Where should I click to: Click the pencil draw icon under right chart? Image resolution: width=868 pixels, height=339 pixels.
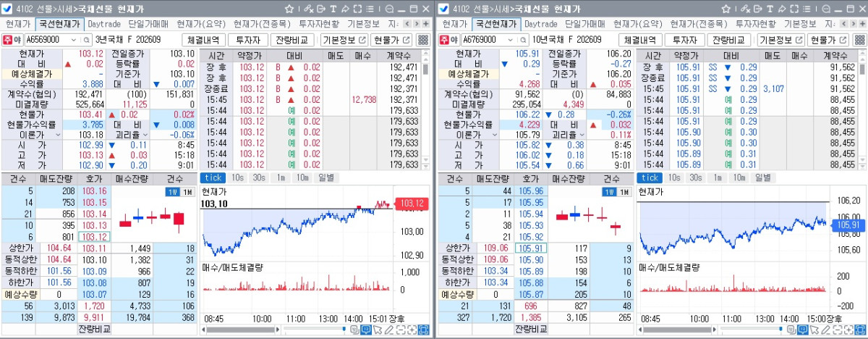pyautogui.click(x=825, y=330)
